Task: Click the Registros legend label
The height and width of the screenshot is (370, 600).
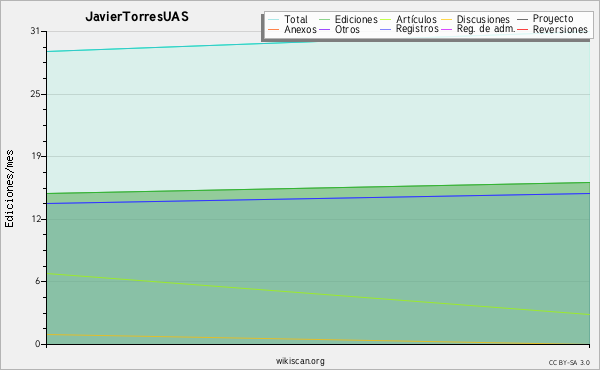Action: point(417,29)
